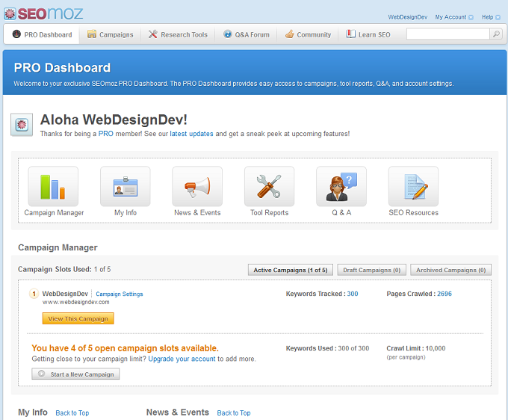508x420 pixels.
Task: Open the Research Tools tab
Action: (x=178, y=34)
